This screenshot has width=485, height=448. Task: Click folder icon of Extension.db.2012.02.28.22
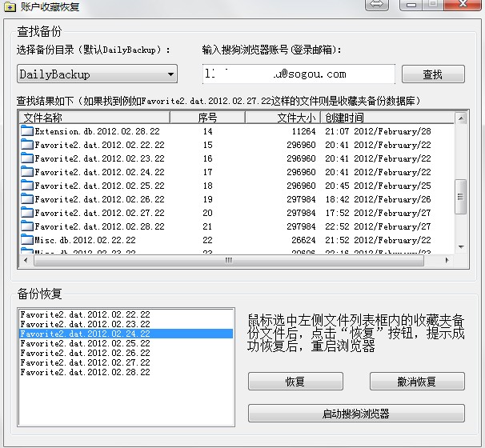(x=27, y=130)
